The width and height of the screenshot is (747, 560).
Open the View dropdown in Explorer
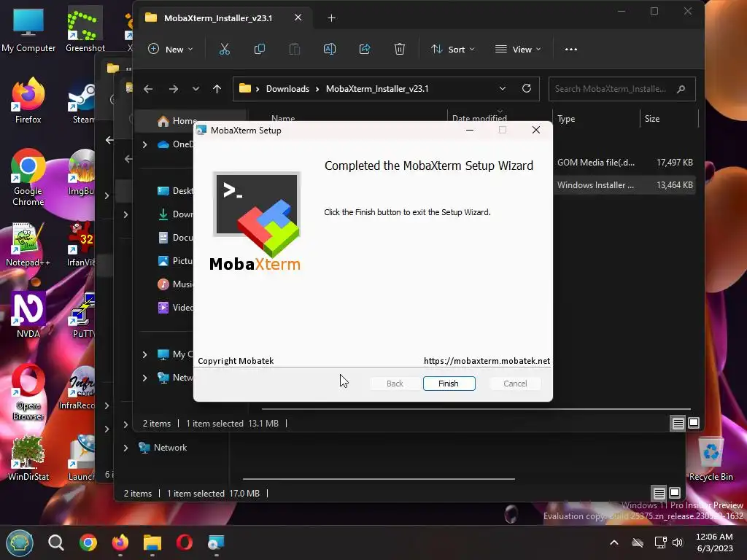click(x=518, y=49)
